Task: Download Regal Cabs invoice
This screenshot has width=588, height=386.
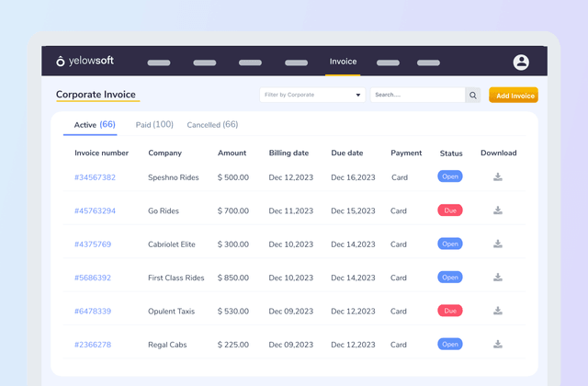Action: pos(498,345)
